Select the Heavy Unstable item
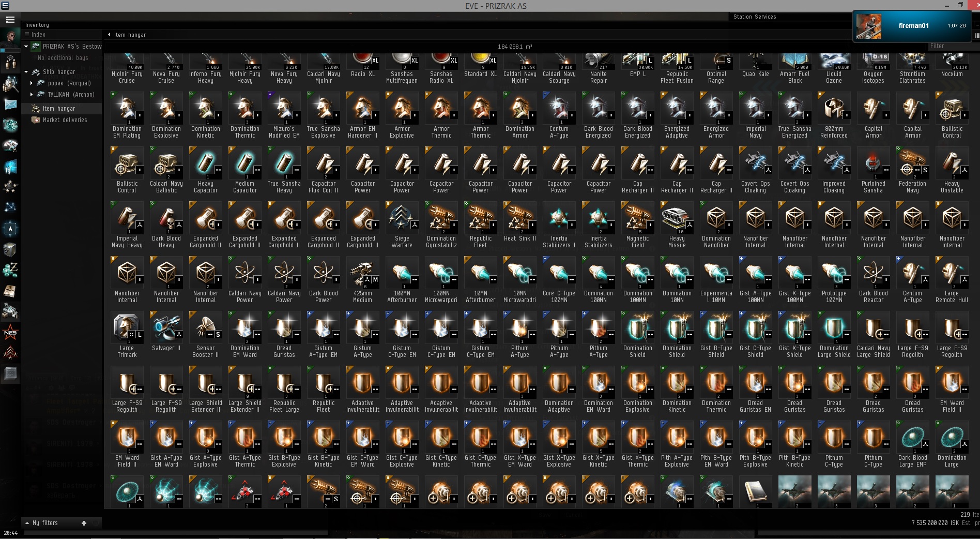The image size is (980, 539). [952, 170]
